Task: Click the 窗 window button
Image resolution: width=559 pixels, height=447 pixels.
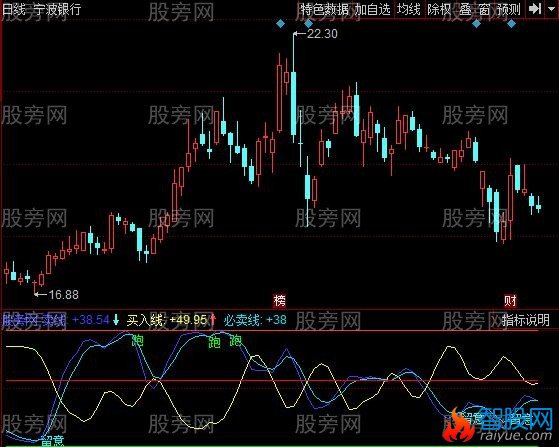Action: pos(484,9)
